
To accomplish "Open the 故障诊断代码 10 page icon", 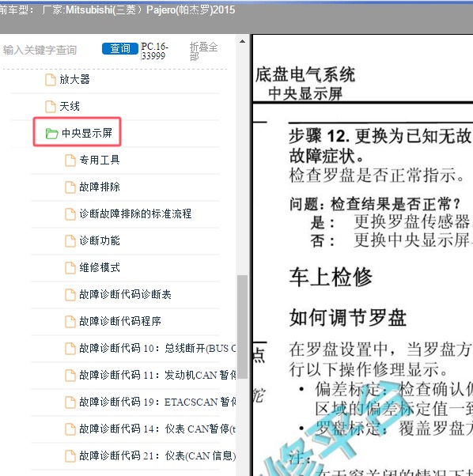I will (70, 348).
